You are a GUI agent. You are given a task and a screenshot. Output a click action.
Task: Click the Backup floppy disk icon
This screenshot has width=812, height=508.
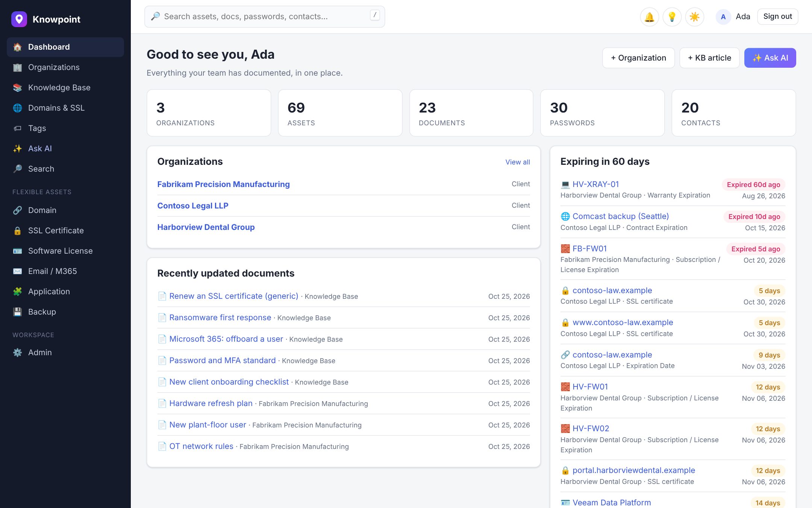pyautogui.click(x=17, y=312)
